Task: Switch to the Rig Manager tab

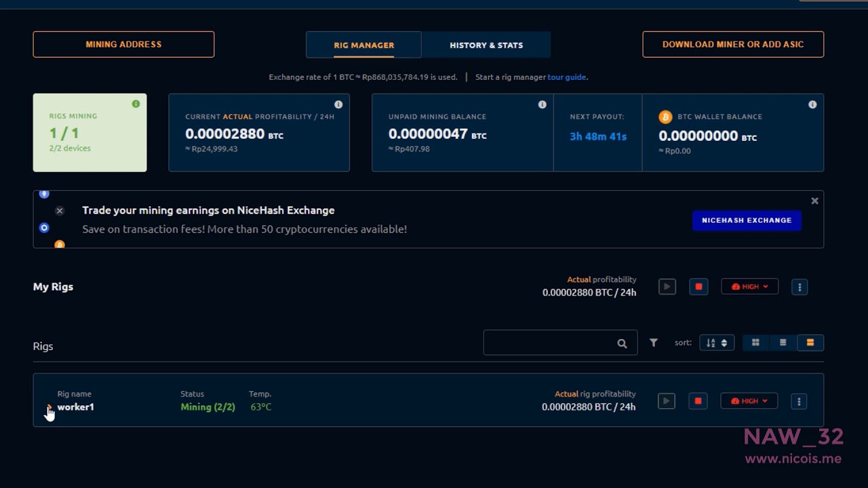Action: pos(363,45)
